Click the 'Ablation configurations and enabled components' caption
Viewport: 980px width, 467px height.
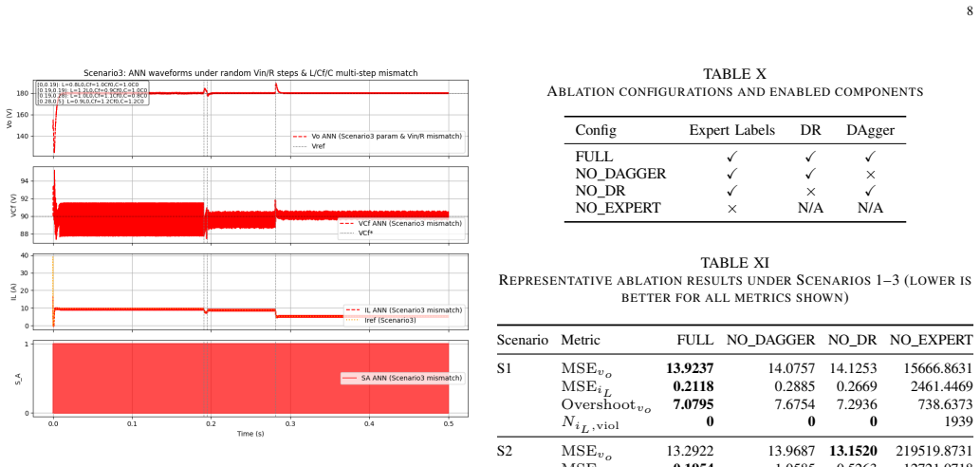(735, 92)
